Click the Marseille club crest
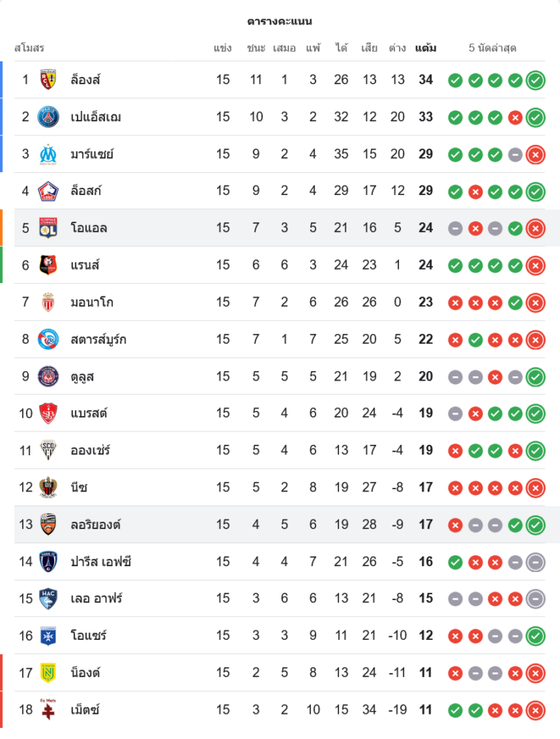Screen dimensions: 560x739 49,154
